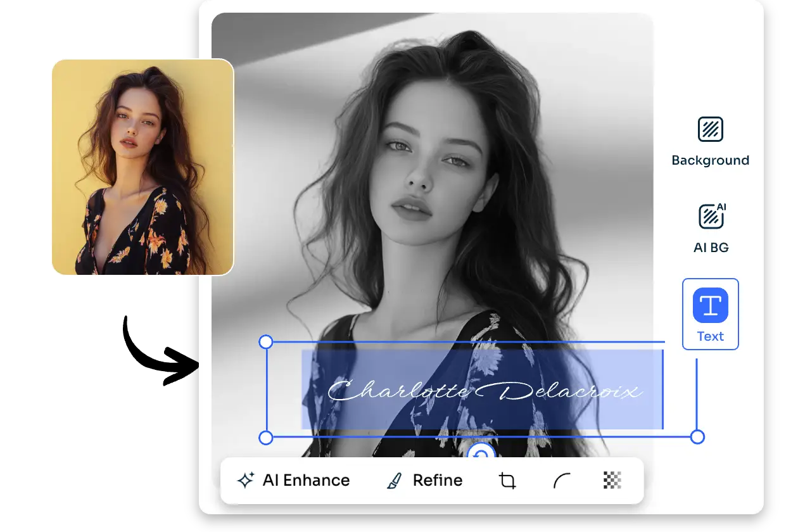Select the Refine brush icon
Screen dimensions: 798x532
click(x=394, y=481)
